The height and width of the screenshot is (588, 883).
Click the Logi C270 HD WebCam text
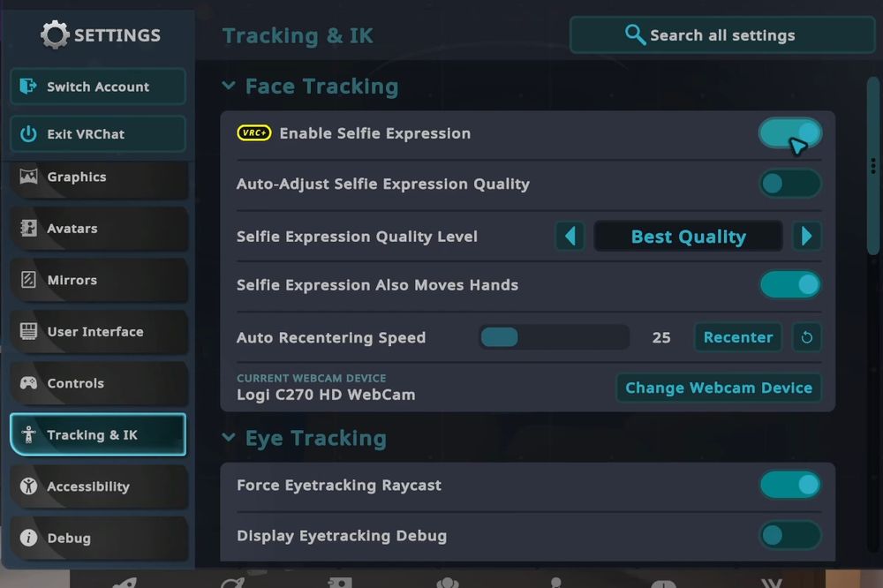(326, 395)
